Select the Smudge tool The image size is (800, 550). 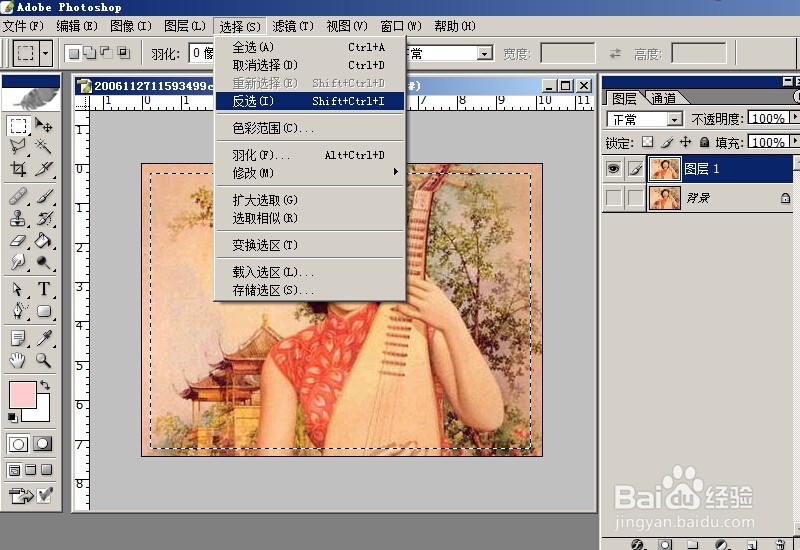[x=18, y=262]
